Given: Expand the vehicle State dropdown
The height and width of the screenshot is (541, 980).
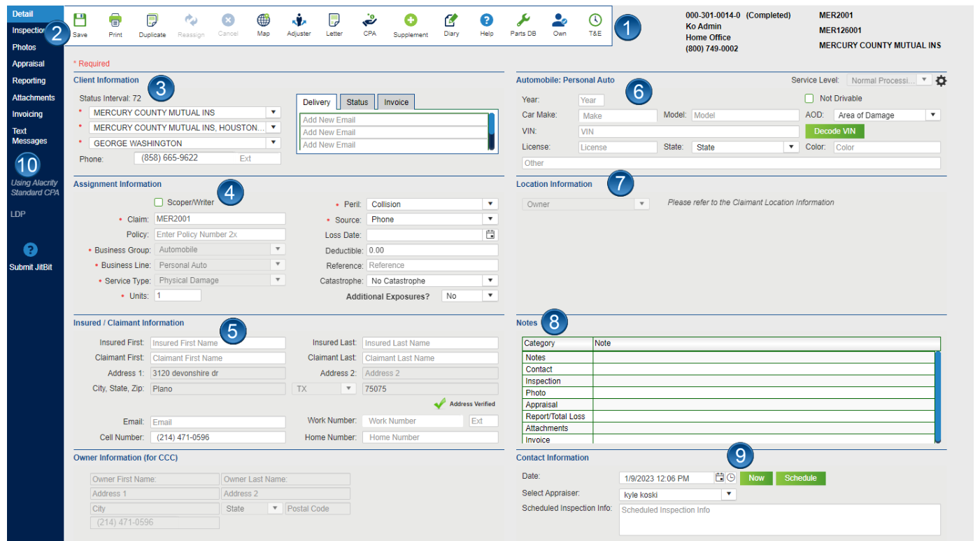Looking at the screenshot, I should pyautogui.click(x=791, y=147).
